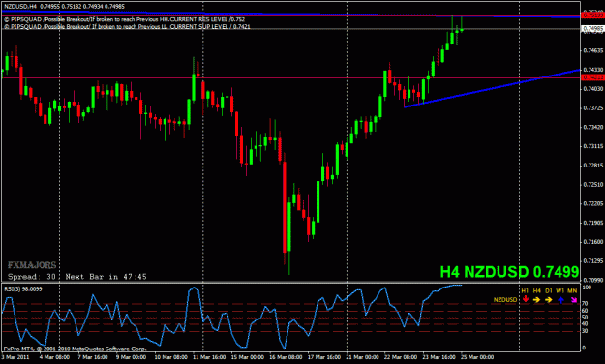Click the W1 timeframe label
Screen dimensions: 605x364
tap(560, 290)
